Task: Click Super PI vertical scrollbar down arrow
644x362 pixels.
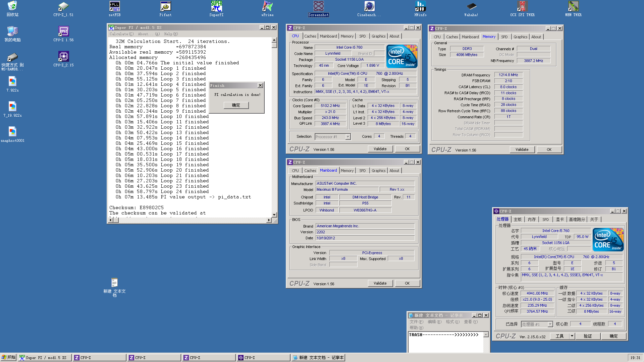Action: [x=274, y=215]
